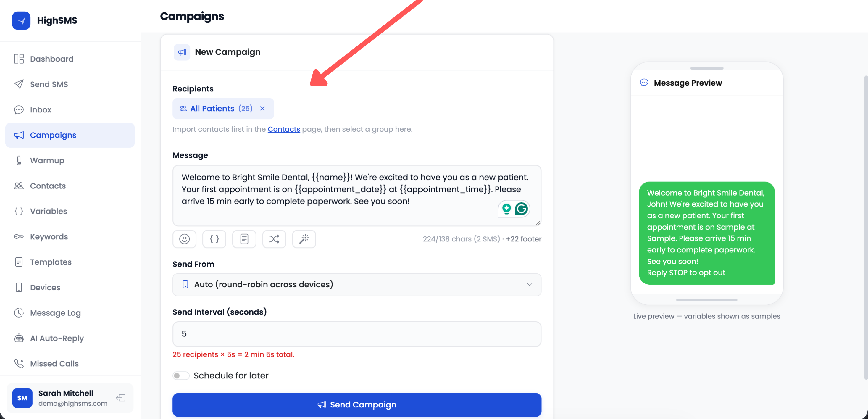Remove the All Patients recipient group

(262, 109)
